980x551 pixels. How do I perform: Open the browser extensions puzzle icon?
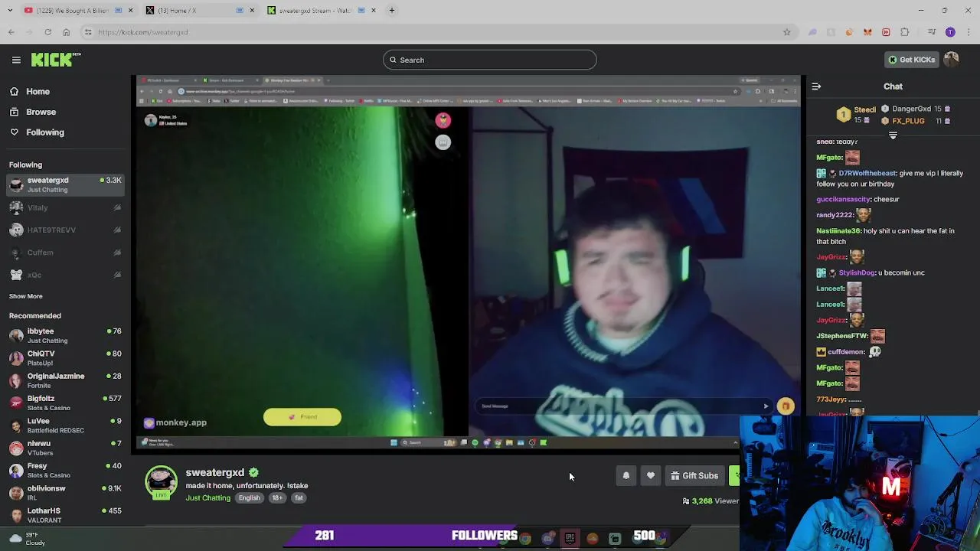point(905,32)
